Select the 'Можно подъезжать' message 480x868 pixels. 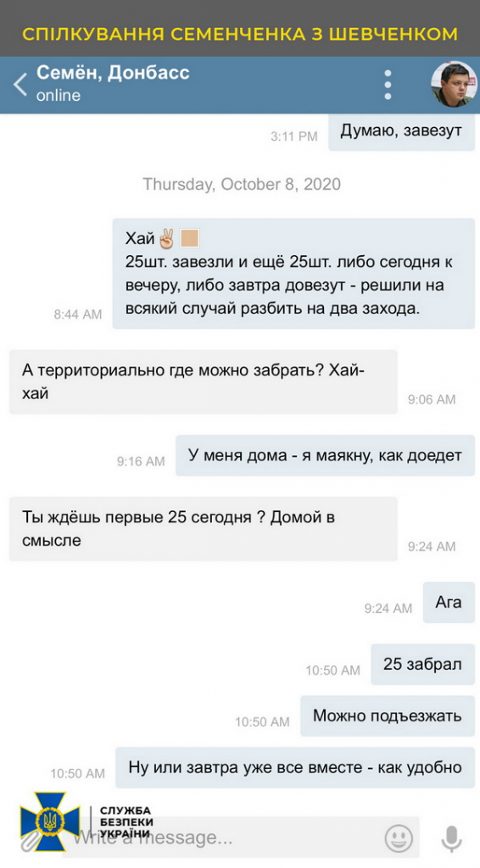click(x=388, y=715)
